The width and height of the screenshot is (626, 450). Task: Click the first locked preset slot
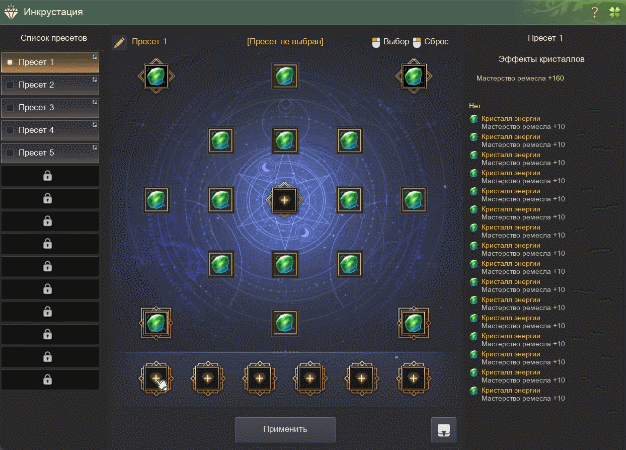[x=50, y=176]
